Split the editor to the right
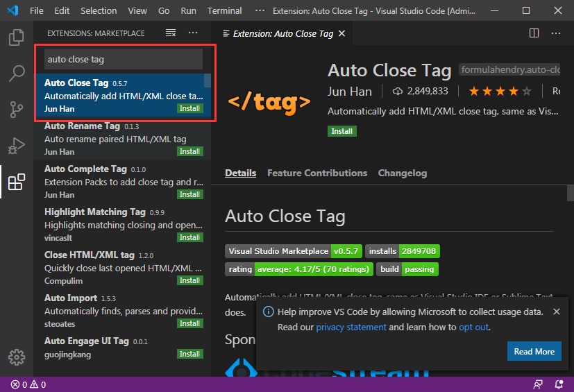Image resolution: width=574 pixels, height=392 pixels. pyautogui.click(x=534, y=33)
